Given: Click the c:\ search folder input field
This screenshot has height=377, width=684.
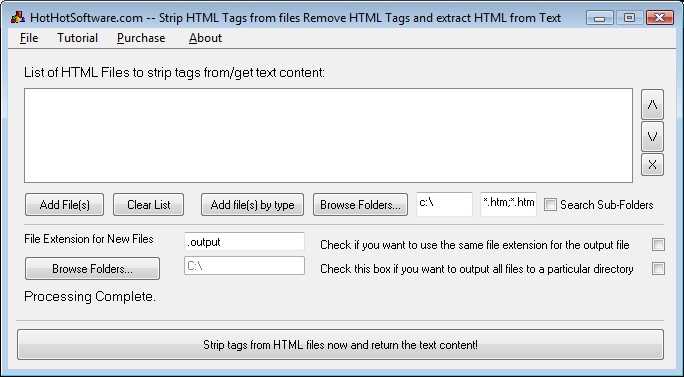Looking at the screenshot, I should pos(445,204).
